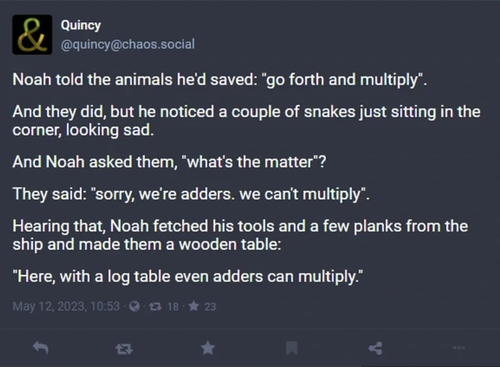Click the "go forth and multiply" opening line
This screenshot has width=500, height=367.
tap(220, 80)
